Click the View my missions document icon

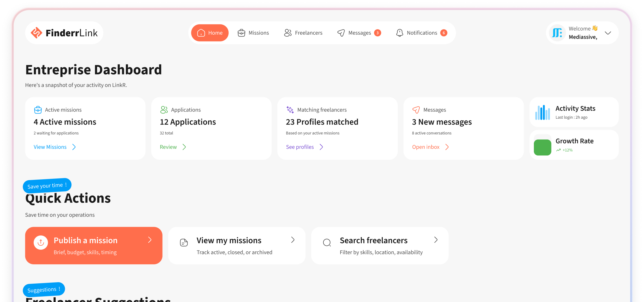point(184,242)
